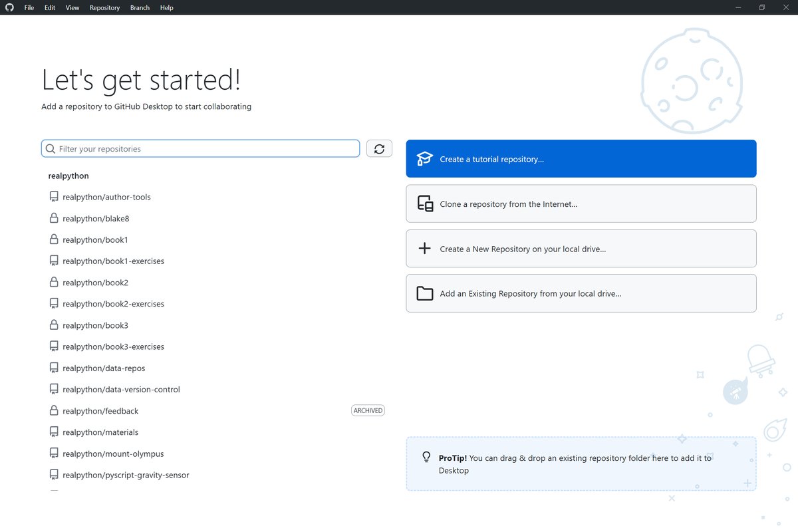Click the magnifier icon in the filter box
This screenshot has width=798, height=532.
51,149
